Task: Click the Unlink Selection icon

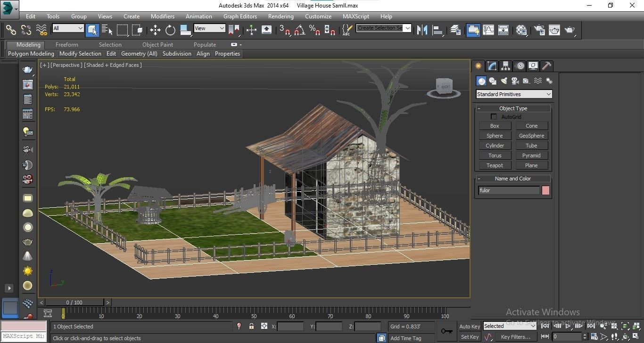Action: point(26,30)
